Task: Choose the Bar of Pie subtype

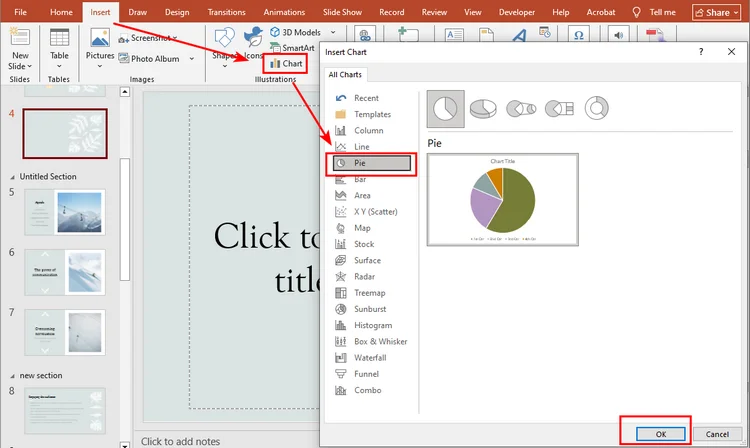Action: [x=559, y=109]
